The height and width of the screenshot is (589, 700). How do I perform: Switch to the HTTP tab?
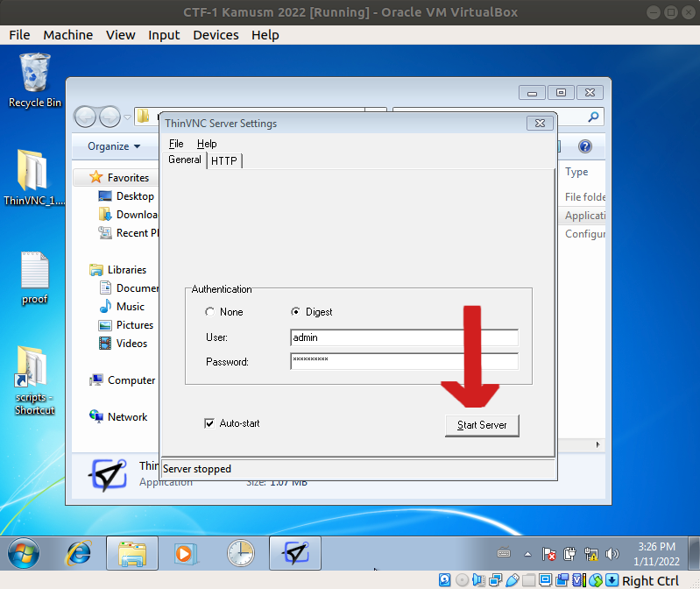(x=224, y=160)
